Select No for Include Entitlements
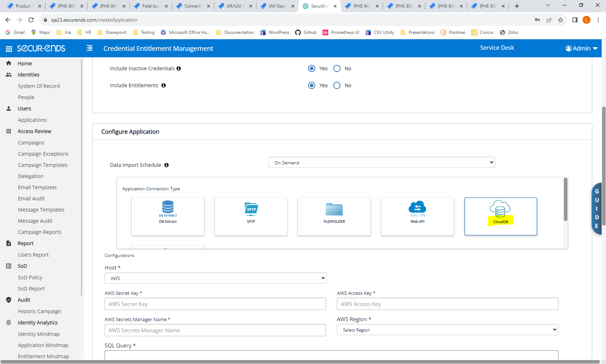 337,85
